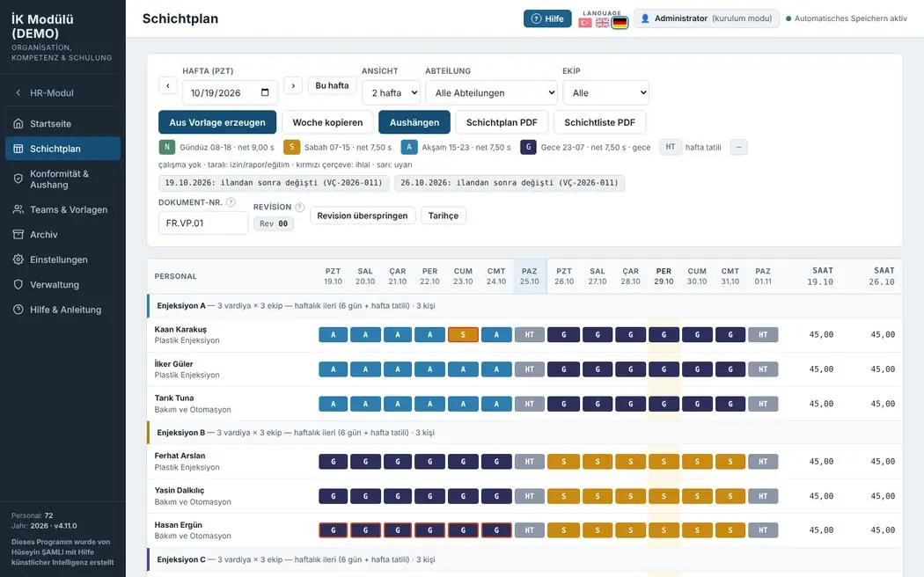Pick the green N Gündüz legend swatch
Screen dimensions: 924x577
click(x=167, y=147)
